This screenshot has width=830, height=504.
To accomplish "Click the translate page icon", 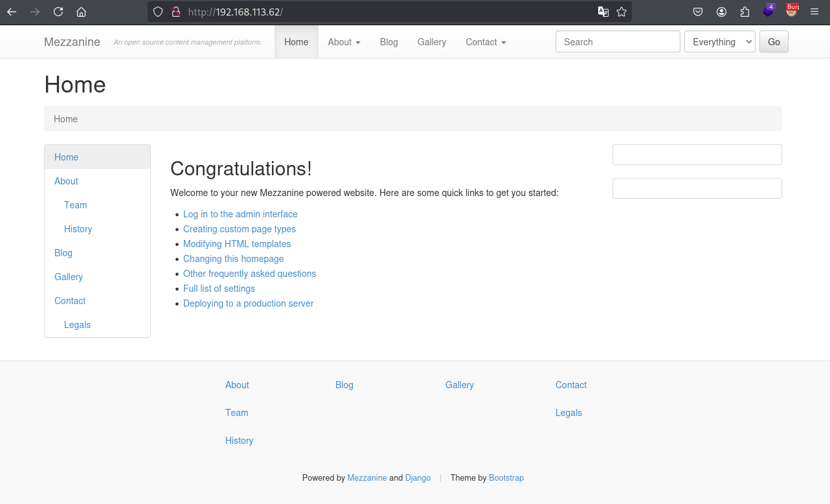I will tap(603, 12).
